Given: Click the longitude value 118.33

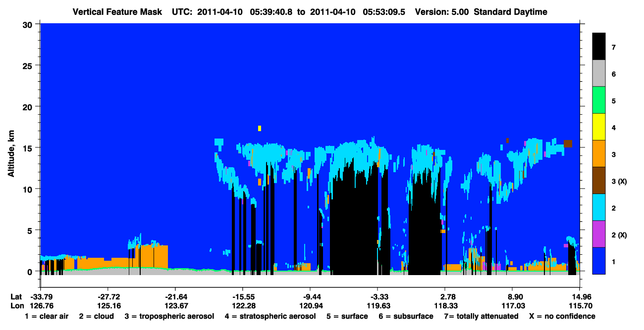Looking at the screenshot, I should (445, 306).
